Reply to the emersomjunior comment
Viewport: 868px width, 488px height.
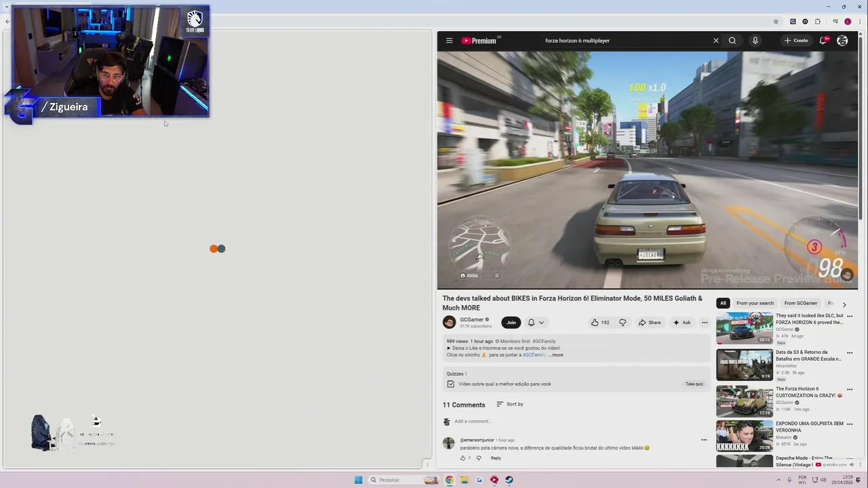(x=496, y=458)
